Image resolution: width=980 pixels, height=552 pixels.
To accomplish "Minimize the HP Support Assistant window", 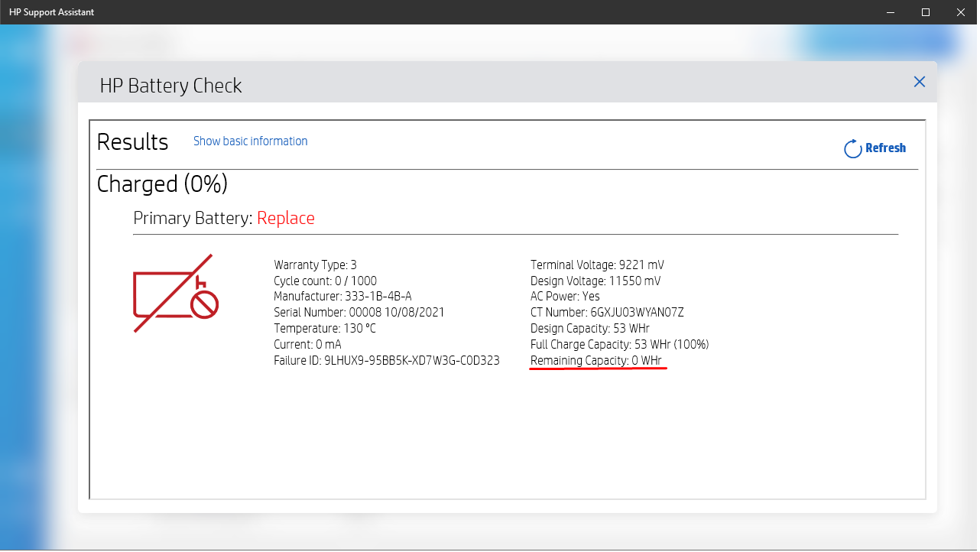I will 889,12.
